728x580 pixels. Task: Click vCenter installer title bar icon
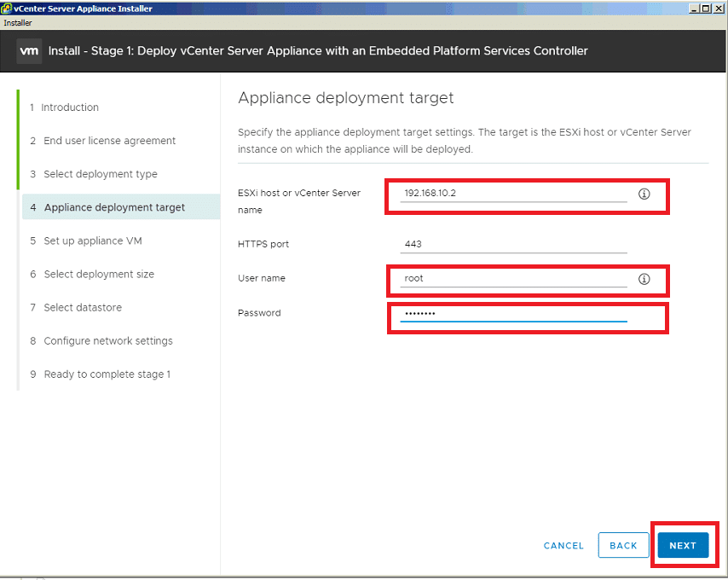(6, 8)
